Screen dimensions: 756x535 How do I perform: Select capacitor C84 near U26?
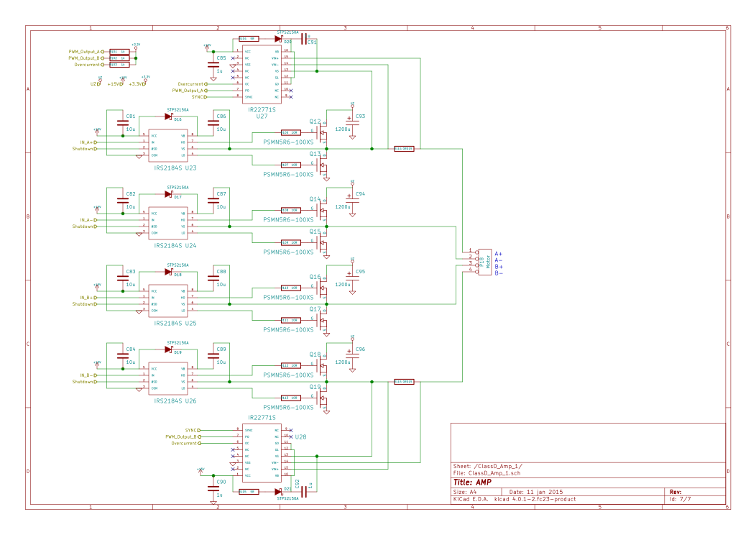tap(123, 355)
